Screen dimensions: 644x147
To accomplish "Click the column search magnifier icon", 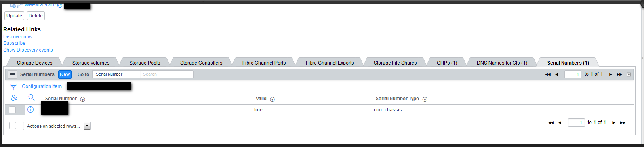I will 31,97.
